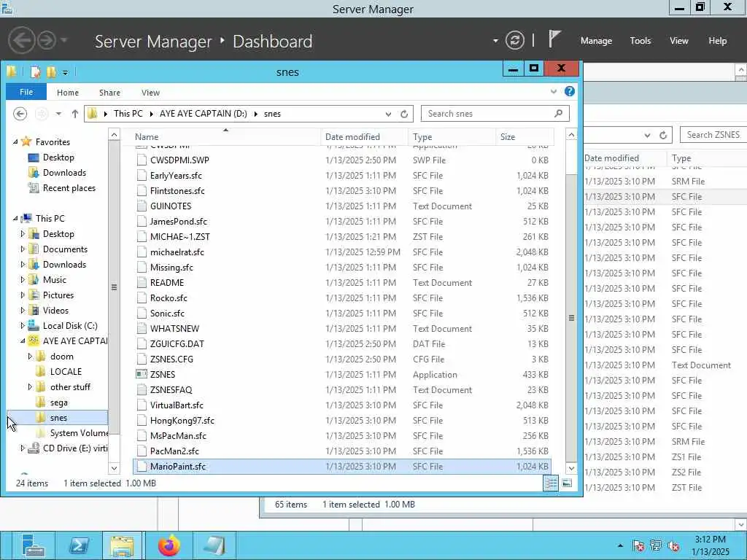Expand the ribbon with the chevron
Image resolution: width=747 pixels, height=560 pixels.
tap(554, 91)
